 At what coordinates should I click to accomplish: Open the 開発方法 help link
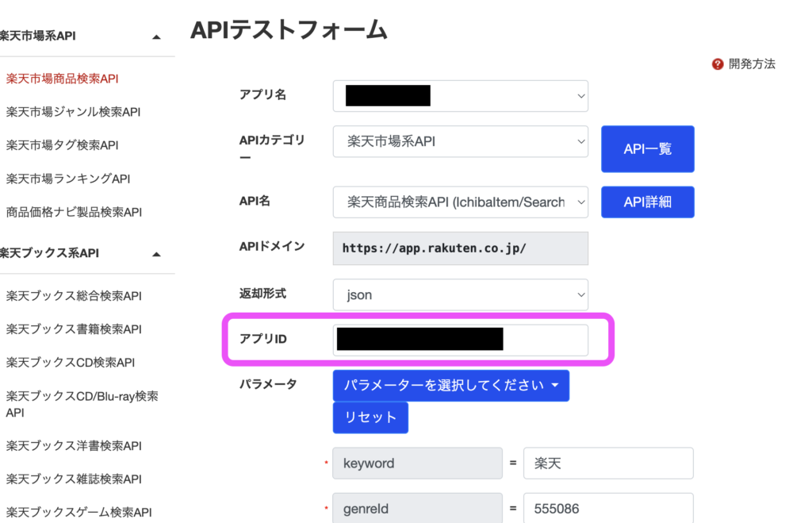752,64
